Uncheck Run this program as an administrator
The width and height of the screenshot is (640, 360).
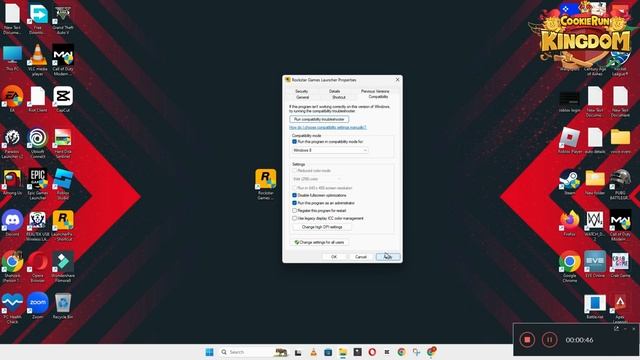tap(294, 203)
